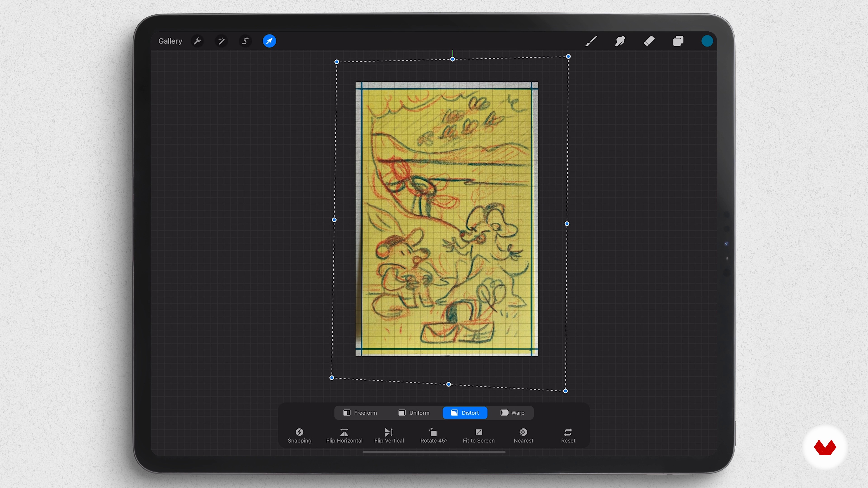The width and height of the screenshot is (868, 488).
Task: Click the top-middle transform edge handle
Action: pyautogui.click(x=453, y=59)
